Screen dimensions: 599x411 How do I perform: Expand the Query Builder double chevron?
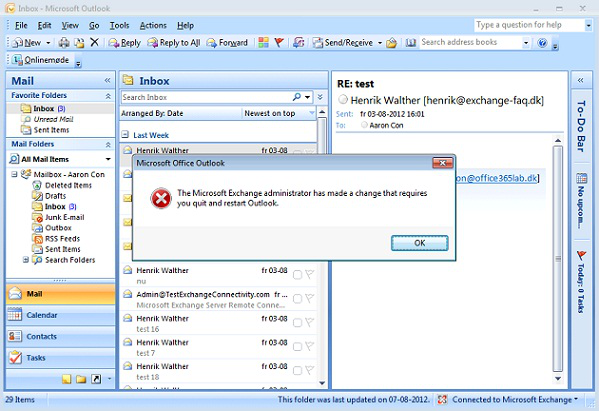point(320,97)
